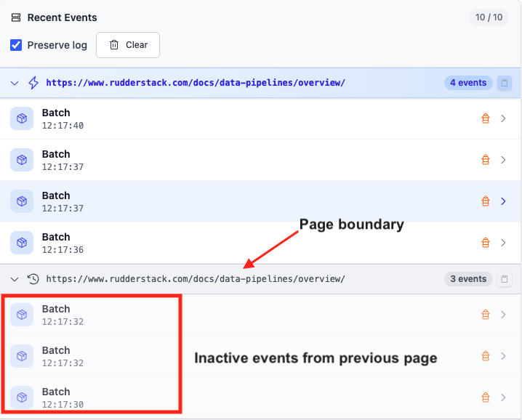Copy events using clipboard icon beside 3 events

[505, 279]
